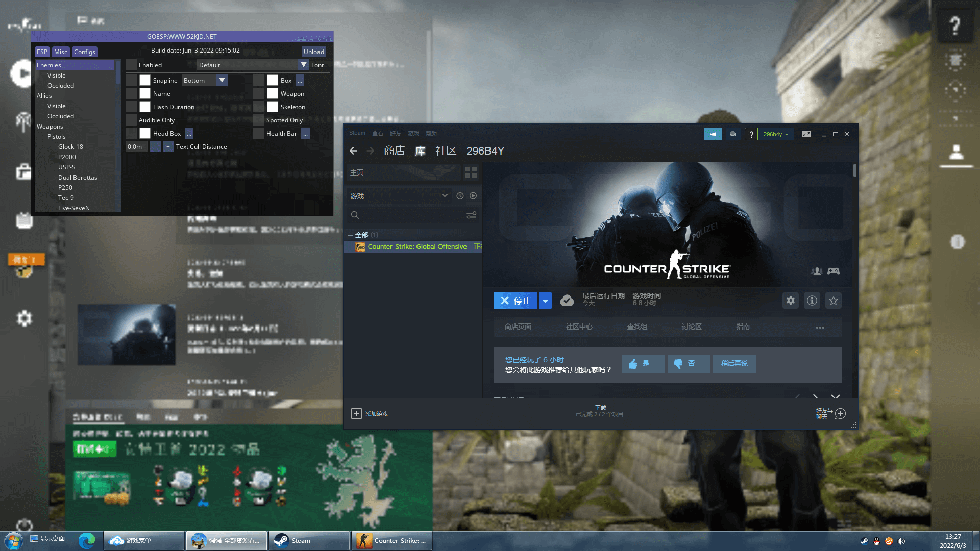Screen dimensions: 980x551
Task: Open Box options ellipsis button
Action: coord(300,81)
